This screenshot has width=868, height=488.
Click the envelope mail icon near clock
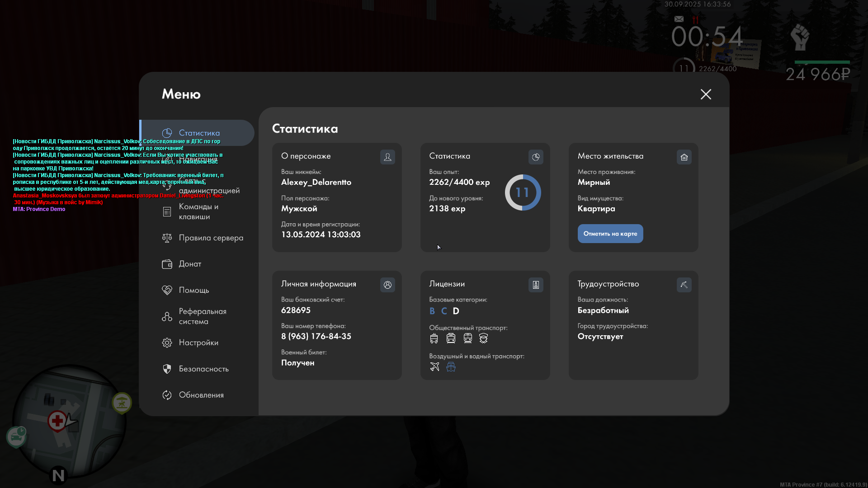coord(679,19)
